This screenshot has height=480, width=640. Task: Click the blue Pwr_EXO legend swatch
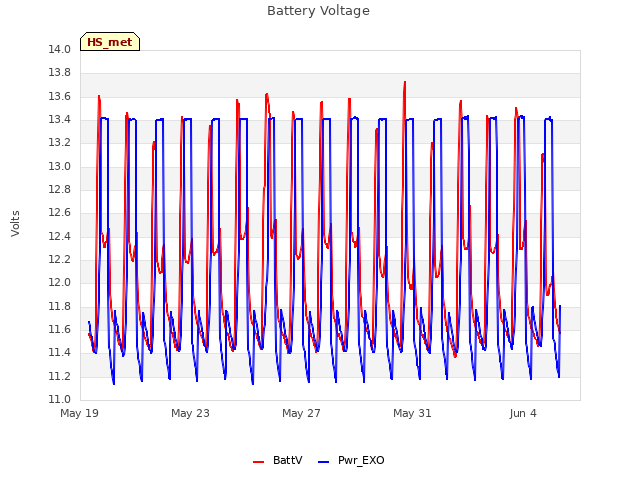pos(323,462)
